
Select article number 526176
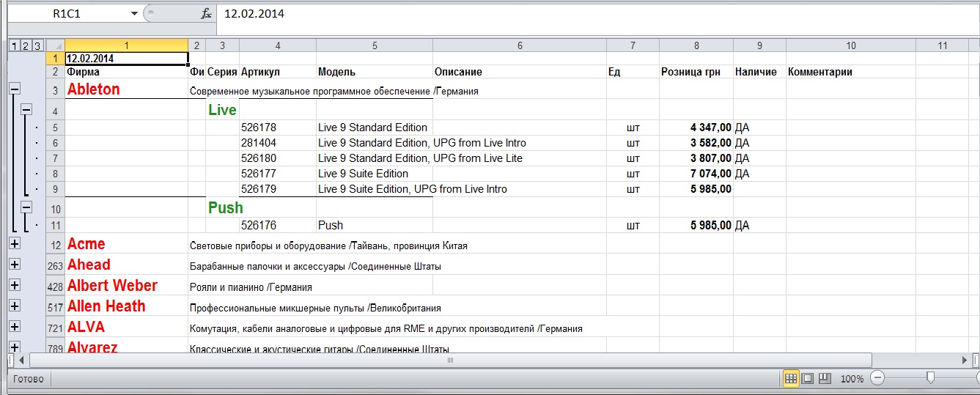(x=278, y=225)
